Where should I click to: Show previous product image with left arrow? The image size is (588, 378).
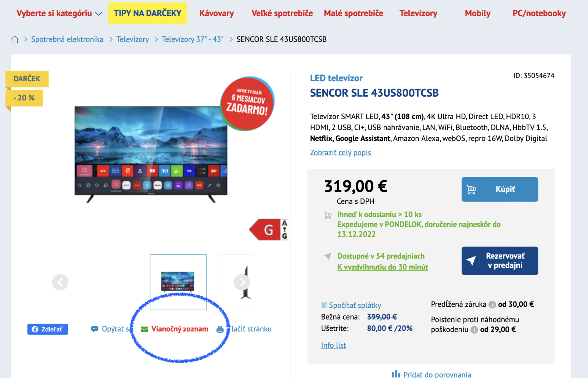click(60, 282)
